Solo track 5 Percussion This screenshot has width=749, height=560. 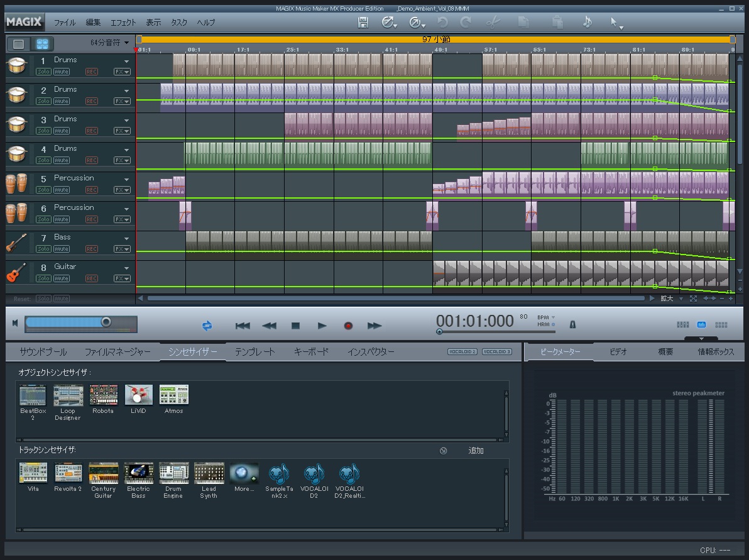(x=43, y=190)
